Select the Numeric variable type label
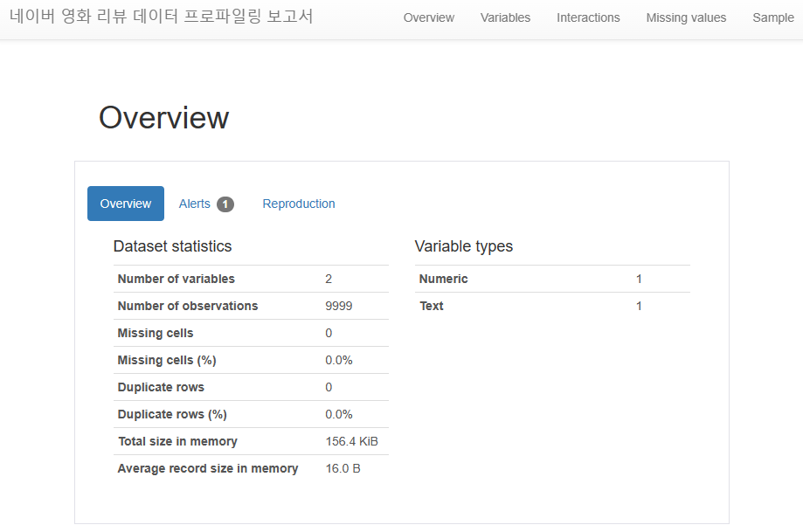This screenshot has width=803, height=532. (444, 279)
